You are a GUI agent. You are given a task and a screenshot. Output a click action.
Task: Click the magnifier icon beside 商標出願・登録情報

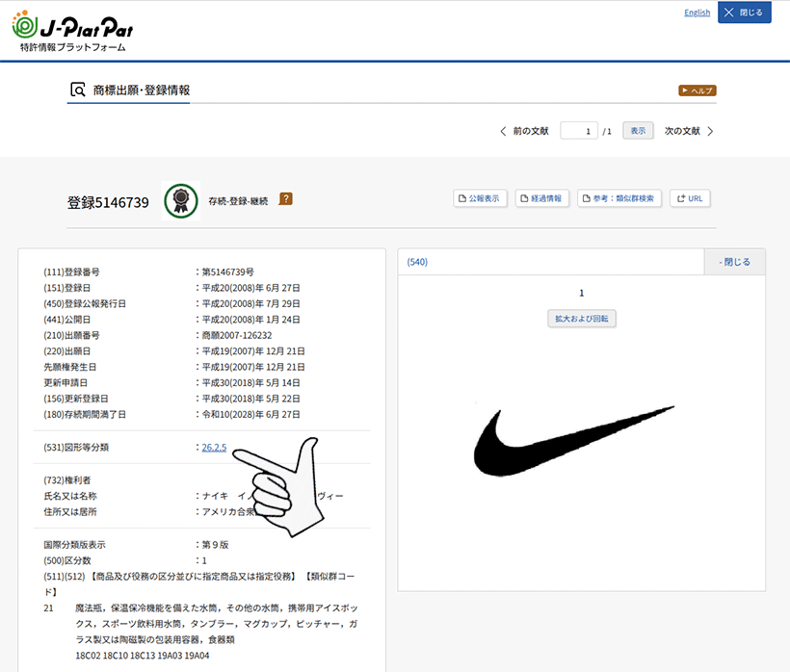click(75, 89)
